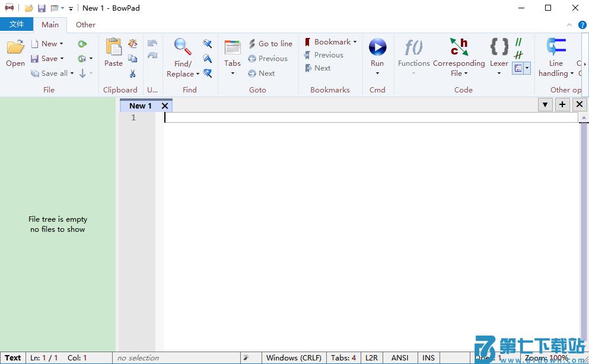589x364 pixels.
Task: Click the blue Run play icon
Action: (x=377, y=47)
